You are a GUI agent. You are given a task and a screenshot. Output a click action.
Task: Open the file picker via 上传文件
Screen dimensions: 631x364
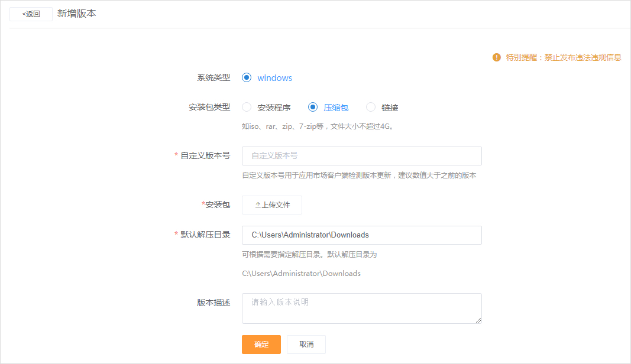tap(271, 204)
